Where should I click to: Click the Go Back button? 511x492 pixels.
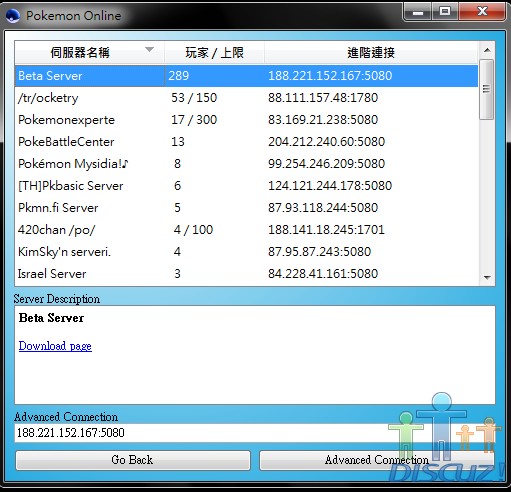click(x=133, y=460)
